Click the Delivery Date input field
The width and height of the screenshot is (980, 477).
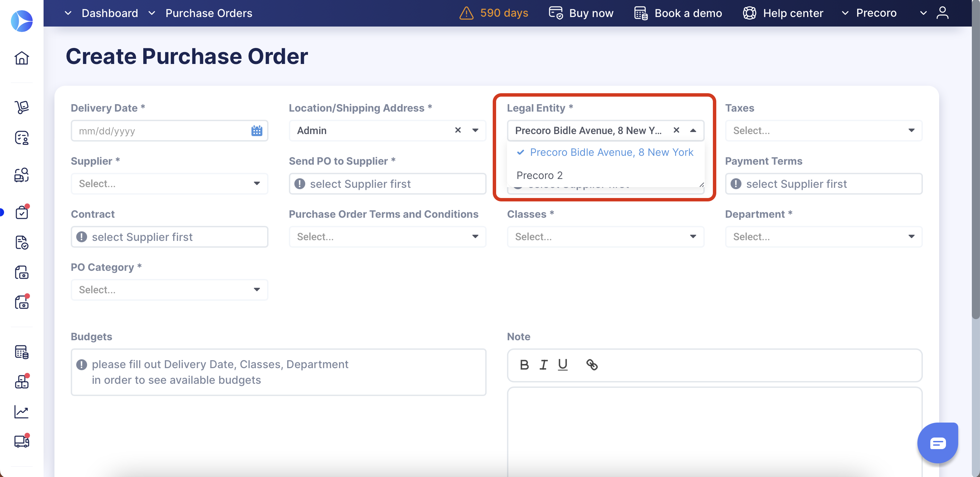[160, 131]
